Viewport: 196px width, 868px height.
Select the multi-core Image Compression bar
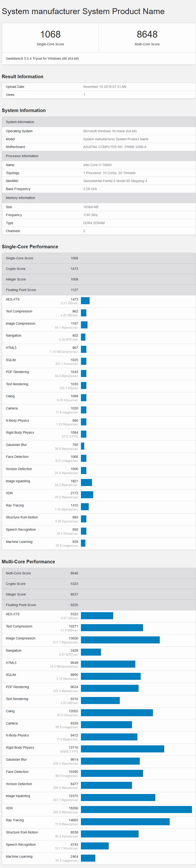point(120,639)
